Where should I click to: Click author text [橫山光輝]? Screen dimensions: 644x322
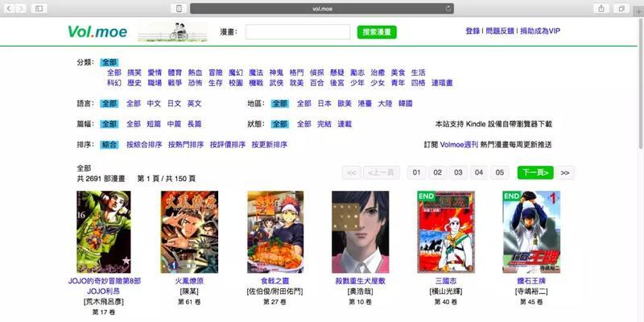pos(446,291)
